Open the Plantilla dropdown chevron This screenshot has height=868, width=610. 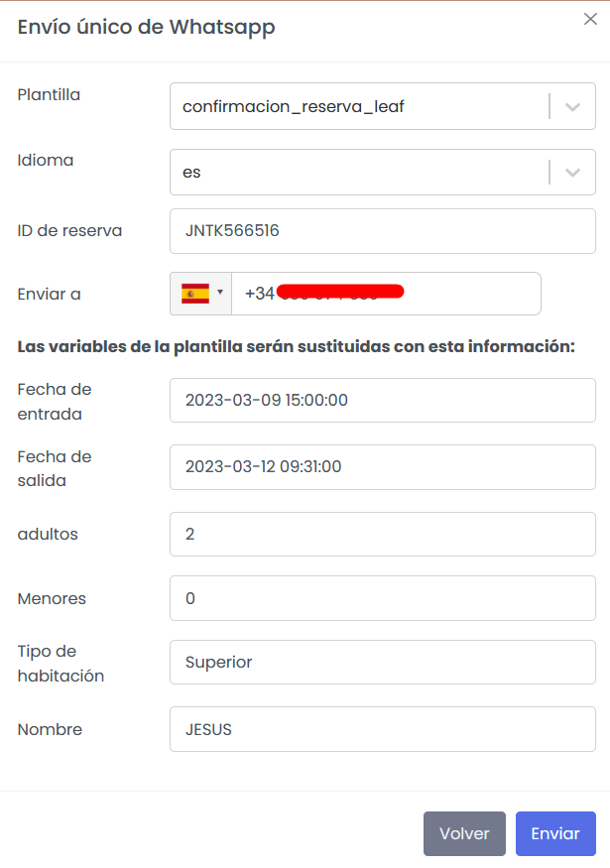pos(572,107)
